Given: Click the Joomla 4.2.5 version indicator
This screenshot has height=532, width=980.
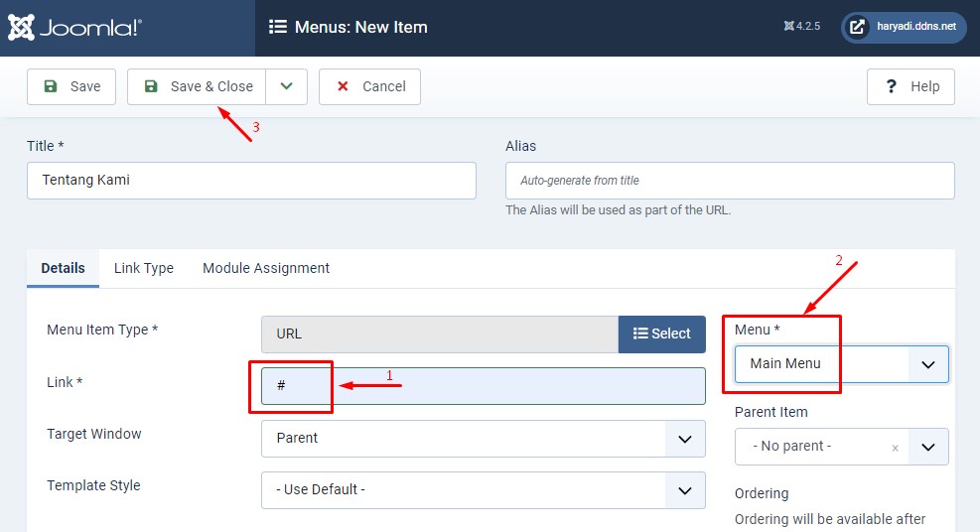Looking at the screenshot, I should click(801, 27).
